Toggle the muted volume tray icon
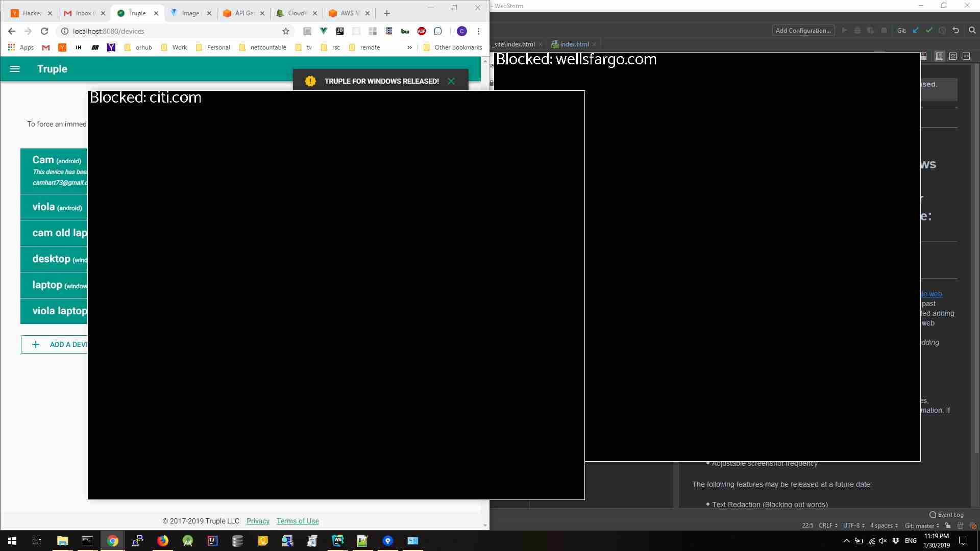Image resolution: width=980 pixels, height=551 pixels. 884,541
